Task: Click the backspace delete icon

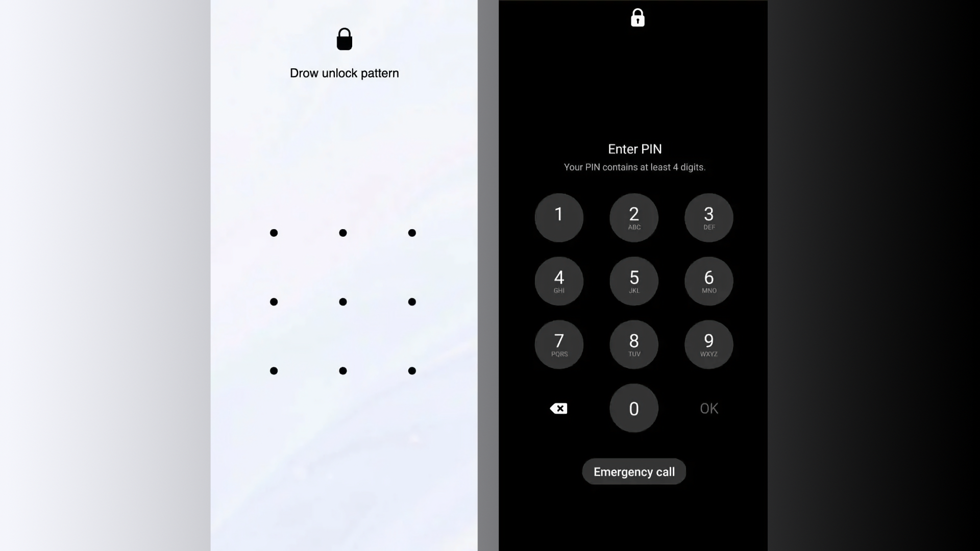Action: coord(559,408)
